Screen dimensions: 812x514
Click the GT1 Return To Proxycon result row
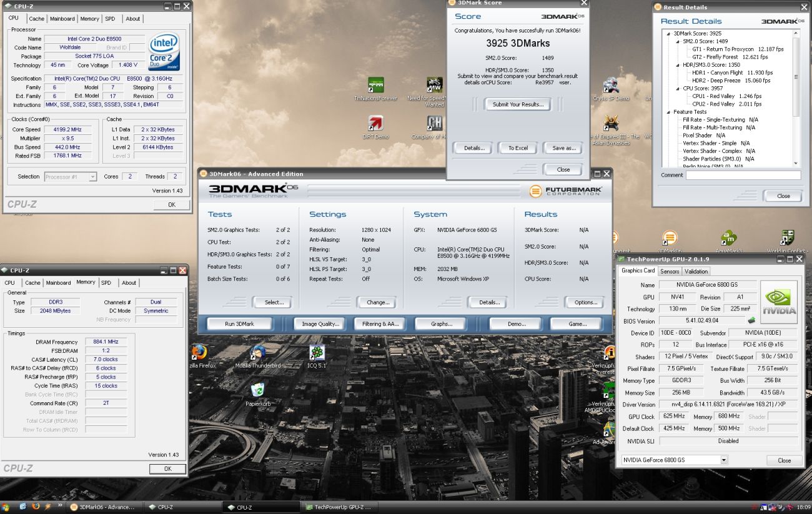[738, 49]
